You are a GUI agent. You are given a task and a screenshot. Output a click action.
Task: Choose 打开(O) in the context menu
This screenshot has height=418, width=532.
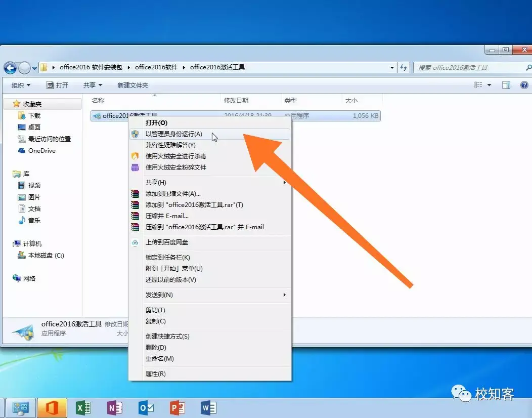pos(210,123)
